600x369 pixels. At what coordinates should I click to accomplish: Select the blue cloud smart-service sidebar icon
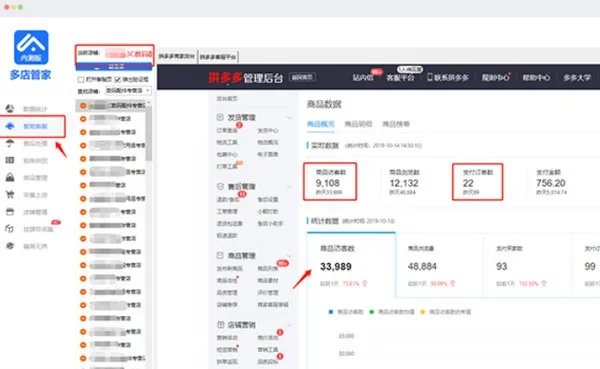10,126
